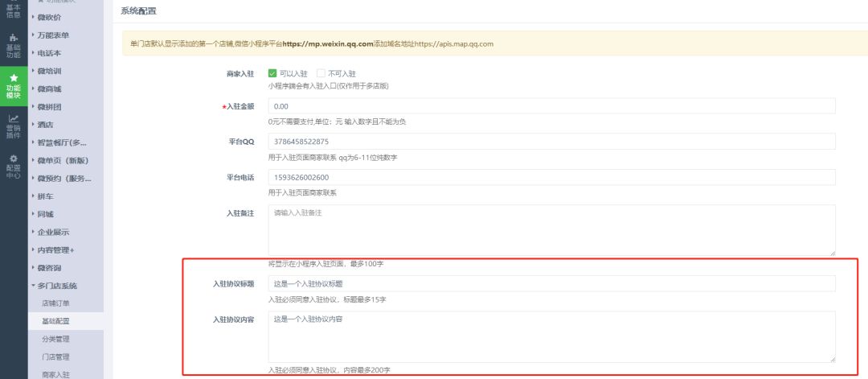Grab the 入驻协议内容 textarea resize handle
The image size is (868, 379).
click(832, 359)
